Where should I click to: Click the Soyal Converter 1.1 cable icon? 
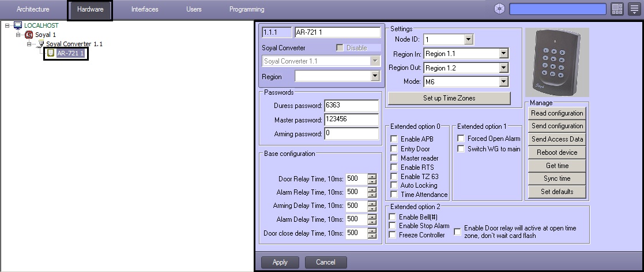click(41, 44)
